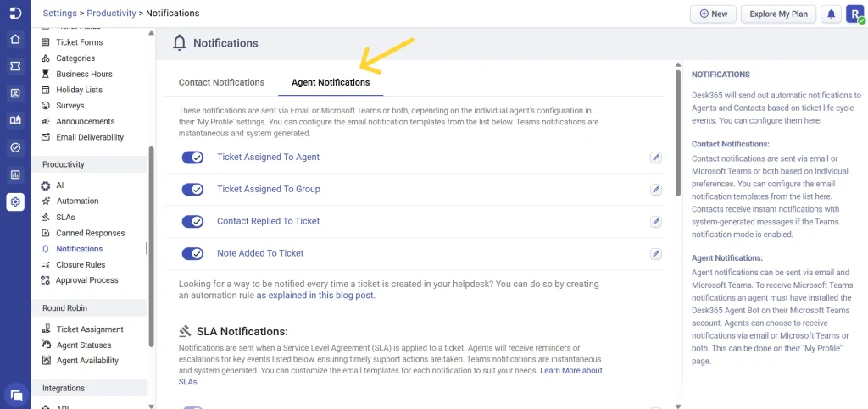Edit the Note Added To Ticket template

[x=656, y=254]
